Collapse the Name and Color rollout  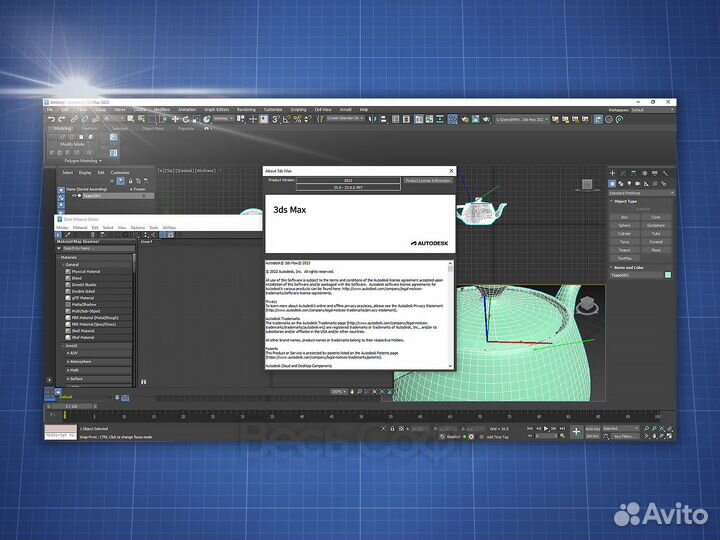(628, 267)
